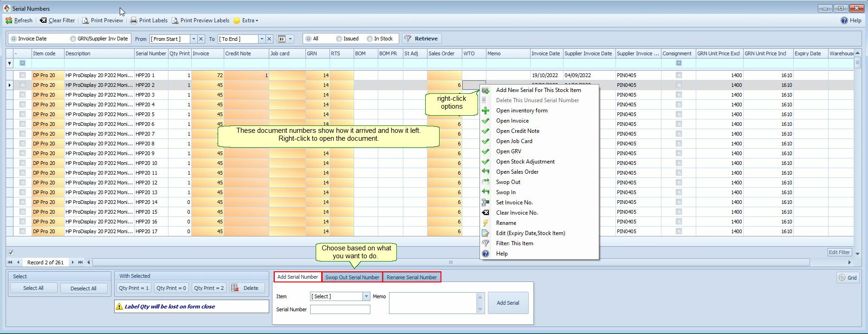Expand the To date dropdown
Viewport: 868px width, 334px height.
tap(262, 39)
